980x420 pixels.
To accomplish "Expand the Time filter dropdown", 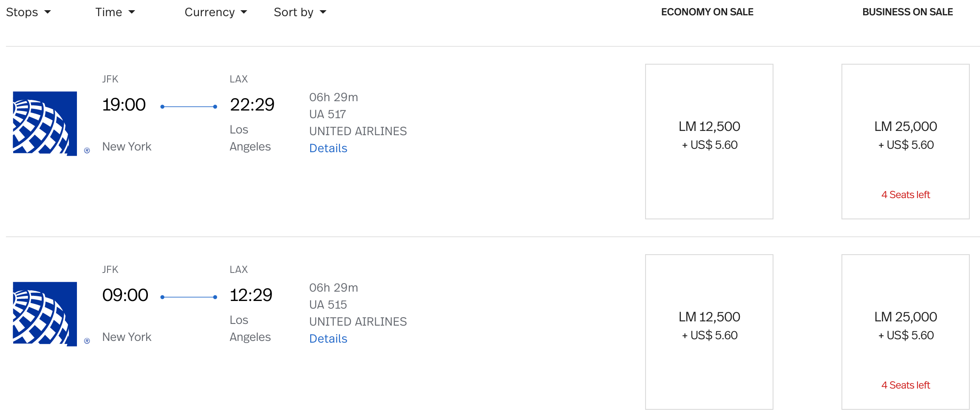I will coord(115,12).
